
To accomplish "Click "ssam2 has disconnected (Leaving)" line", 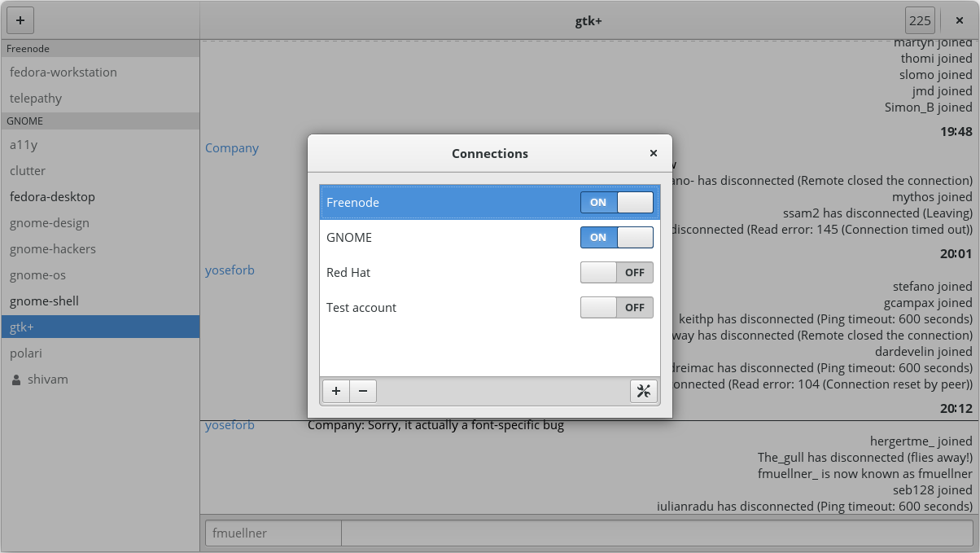I will (877, 213).
